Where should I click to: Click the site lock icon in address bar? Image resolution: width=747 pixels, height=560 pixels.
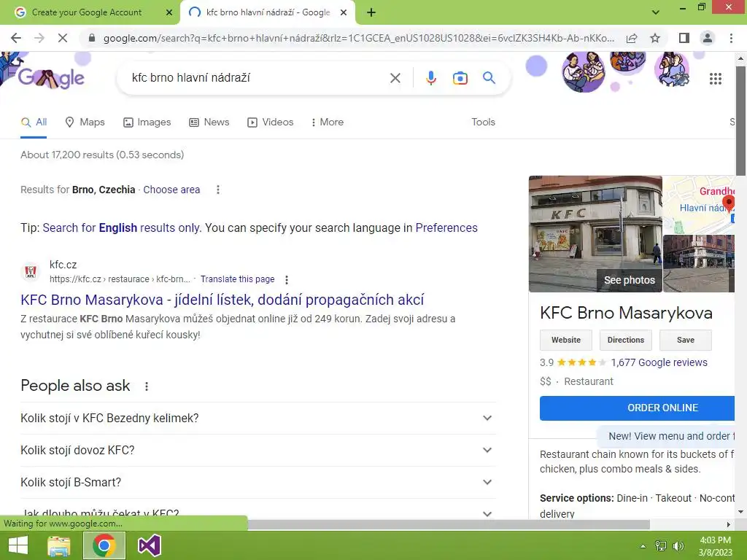[x=92, y=38]
